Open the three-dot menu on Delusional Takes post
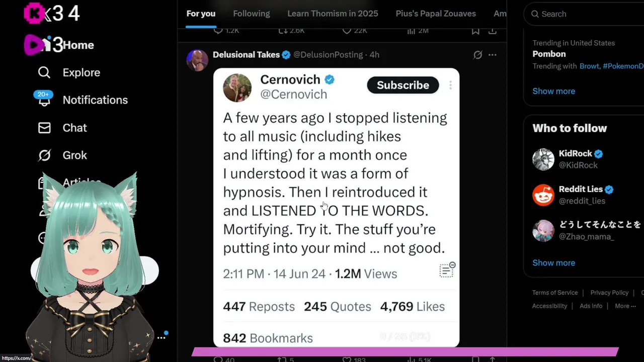 click(493, 55)
